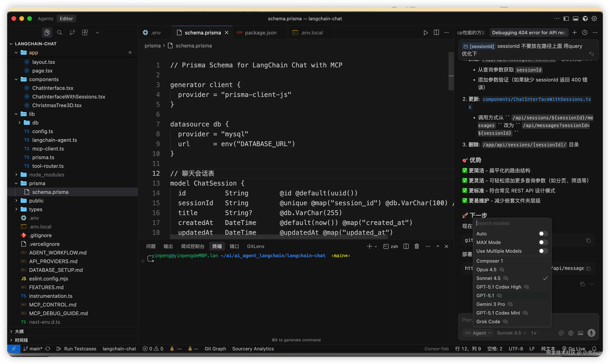Click the microphone voice input icon

[x=591, y=333]
